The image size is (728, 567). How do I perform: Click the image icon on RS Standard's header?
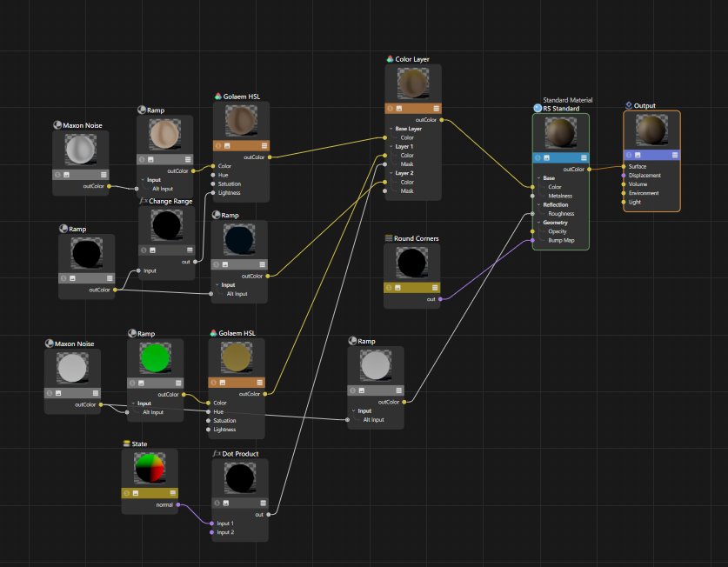click(x=546, y=158)
